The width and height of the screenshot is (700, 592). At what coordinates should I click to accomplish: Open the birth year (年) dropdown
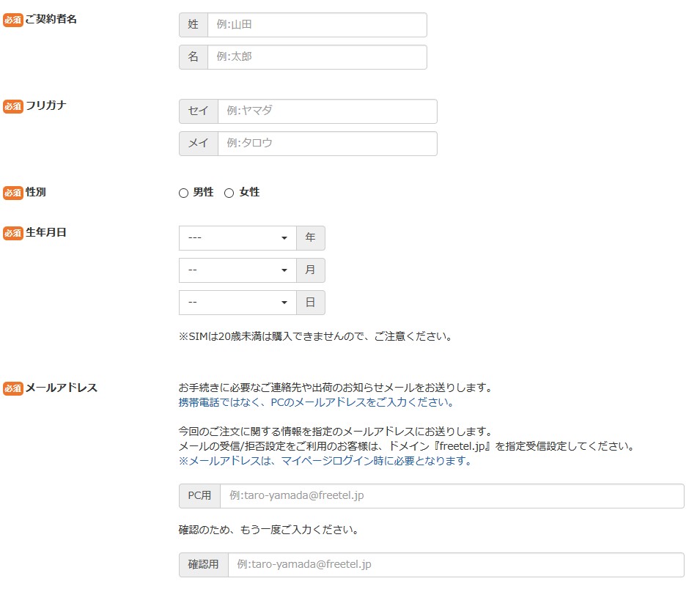point(237,238)
